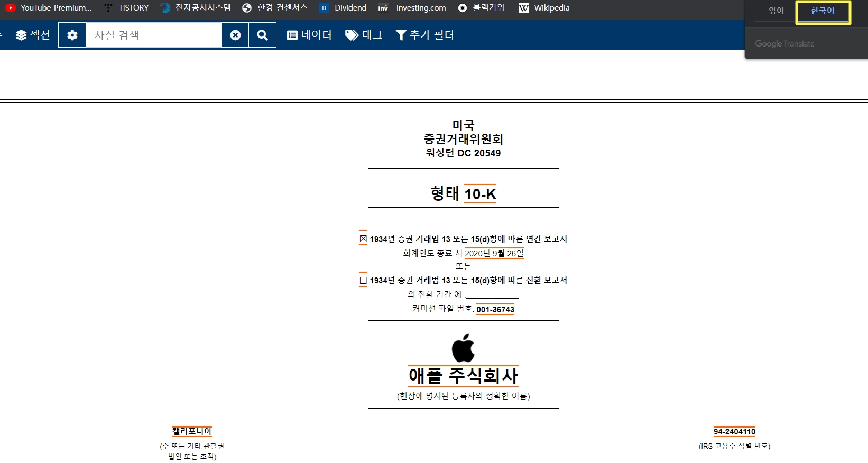Open the 태그 tags menu
This screenshot has height=463, width=868.
[364, 35]
